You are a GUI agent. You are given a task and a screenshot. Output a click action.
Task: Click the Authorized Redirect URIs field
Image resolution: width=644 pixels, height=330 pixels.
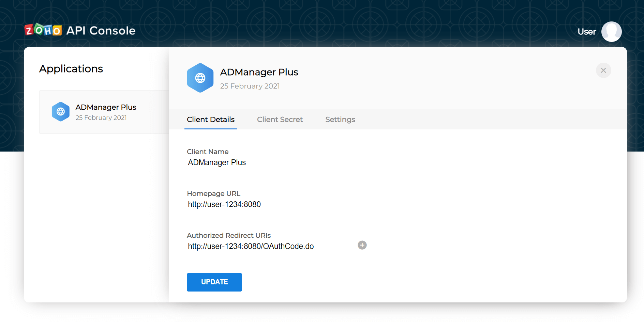271,246
